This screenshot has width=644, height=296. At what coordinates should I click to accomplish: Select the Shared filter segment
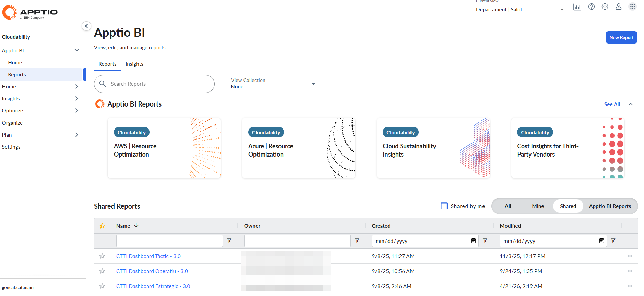568,206
